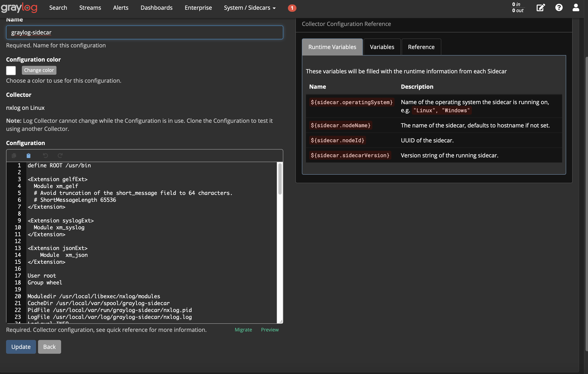Open the help documentation icon

pyautogui.click(x=559, y=7)
